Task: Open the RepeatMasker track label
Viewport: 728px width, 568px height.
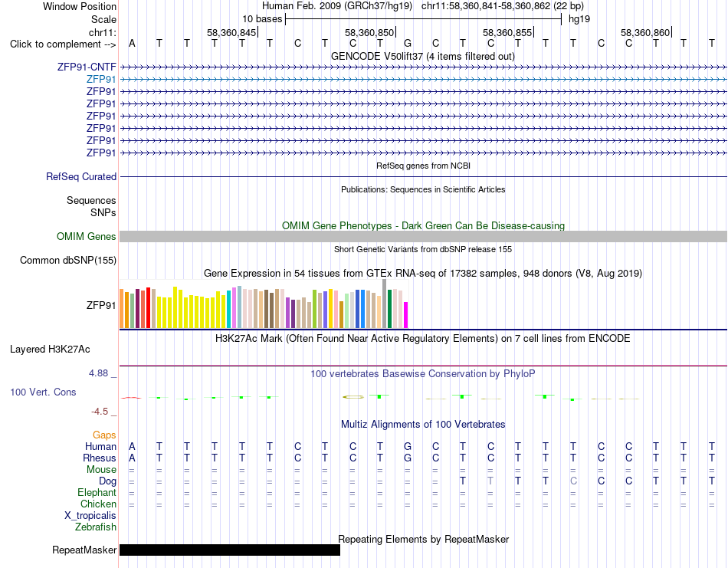Action: click(84, 550)
